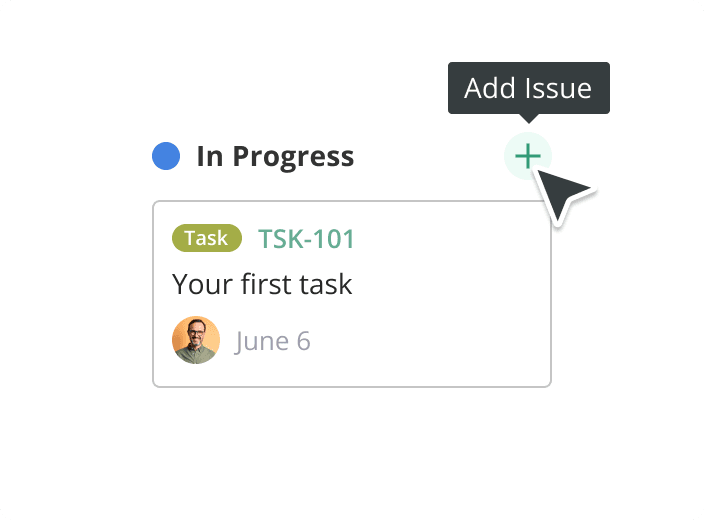Click the task summary text on the card
This screenshot has width=704, height=520.
262,284
